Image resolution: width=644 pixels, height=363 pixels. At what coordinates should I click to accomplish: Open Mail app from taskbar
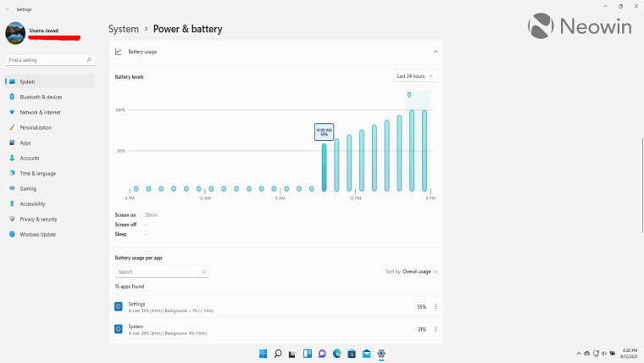point(366,354)
